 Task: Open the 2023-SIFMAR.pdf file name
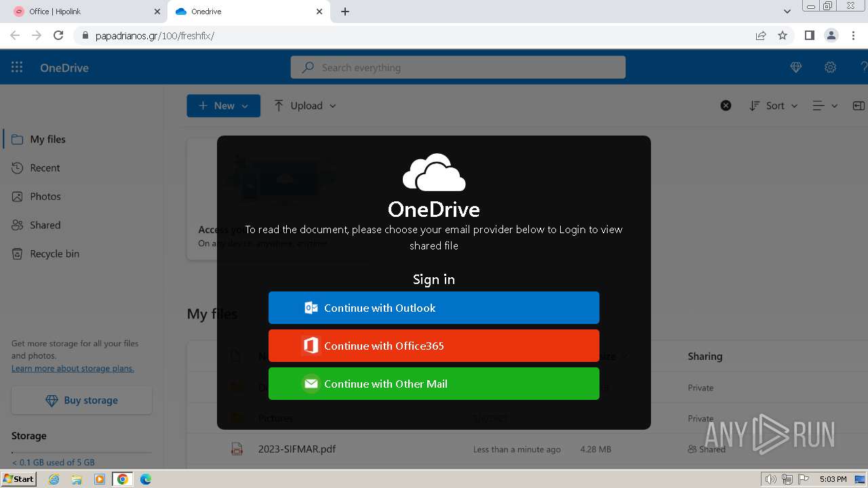point(297,449)
